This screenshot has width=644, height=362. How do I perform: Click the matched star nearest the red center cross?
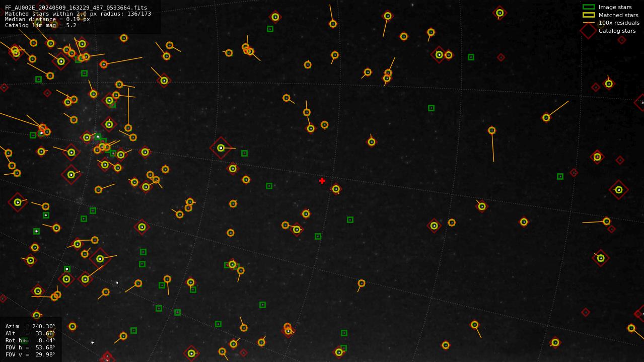click(x=336, y=189)
